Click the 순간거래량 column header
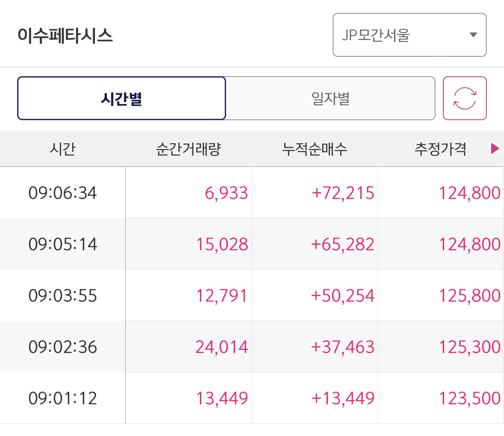This screenshot has height=436, width=504. coord(188,149)
